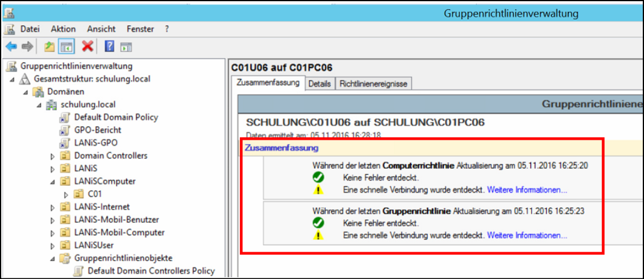Select Default Domain Controllers Policy tree item

click(151, 271)
